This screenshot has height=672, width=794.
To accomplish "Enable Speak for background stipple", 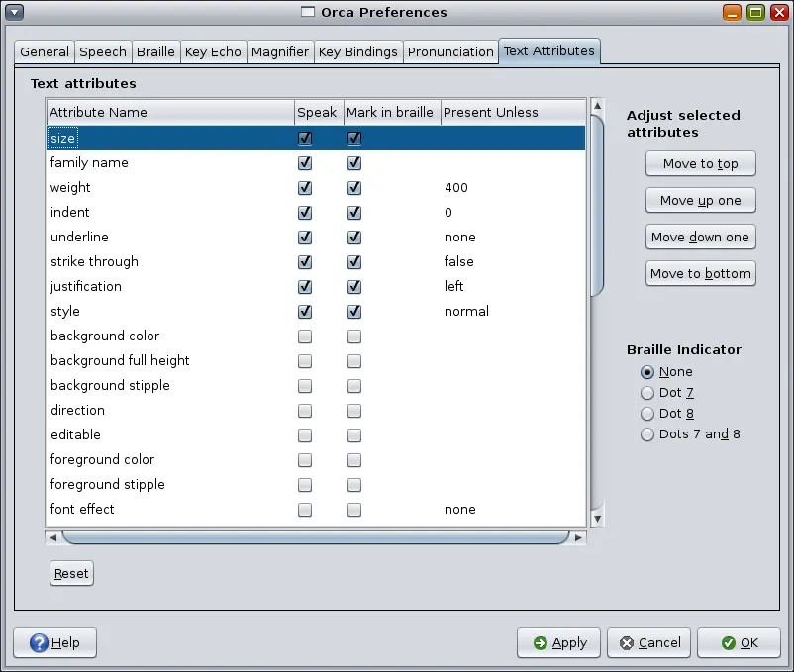I will pos(305,386).
